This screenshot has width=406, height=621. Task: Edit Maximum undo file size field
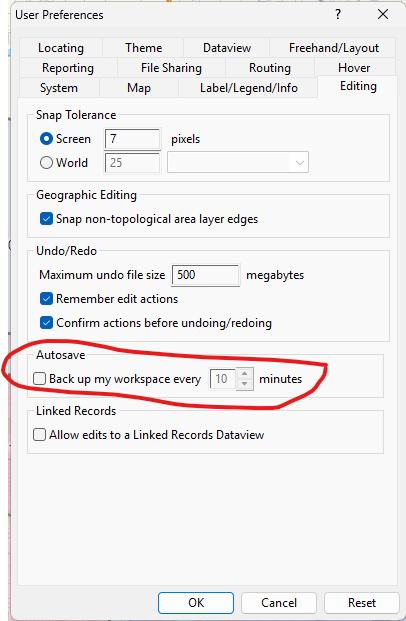point(205,275)
